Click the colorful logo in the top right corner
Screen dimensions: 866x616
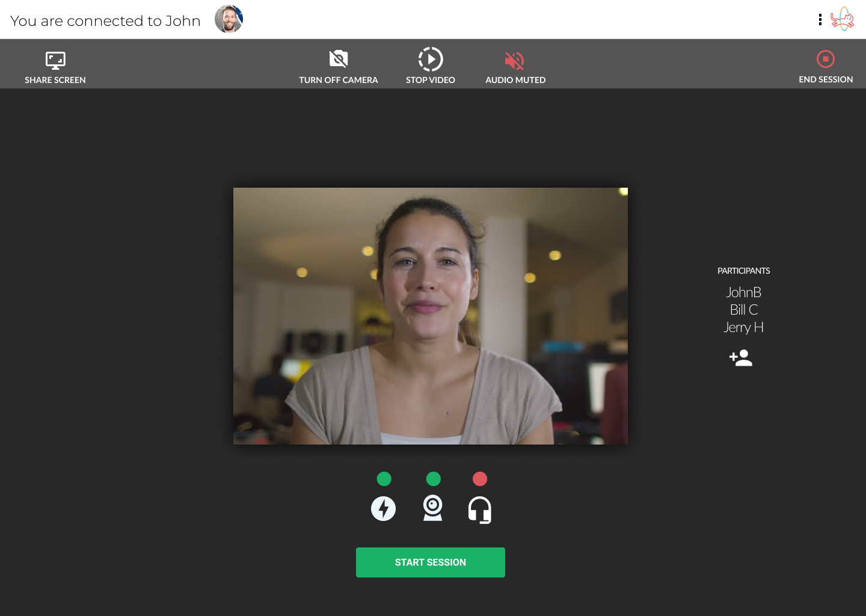coord(843,19)
